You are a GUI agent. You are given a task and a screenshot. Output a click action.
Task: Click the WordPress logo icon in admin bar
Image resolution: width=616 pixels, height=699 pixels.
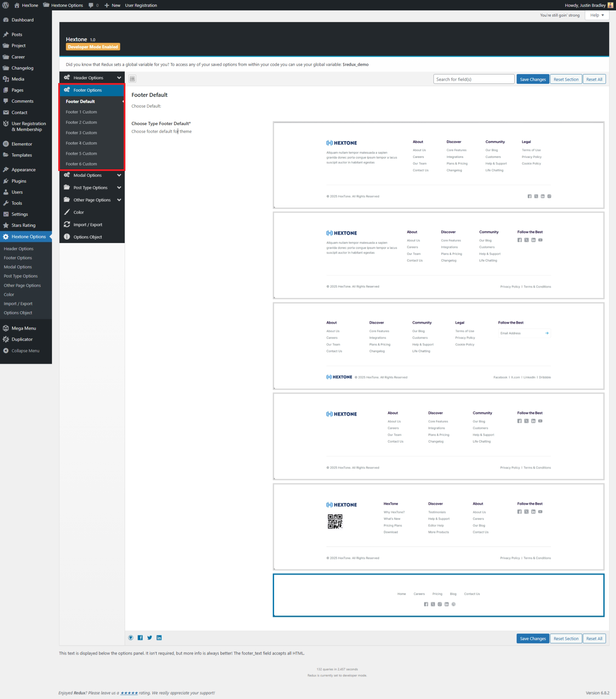(6, 5)
